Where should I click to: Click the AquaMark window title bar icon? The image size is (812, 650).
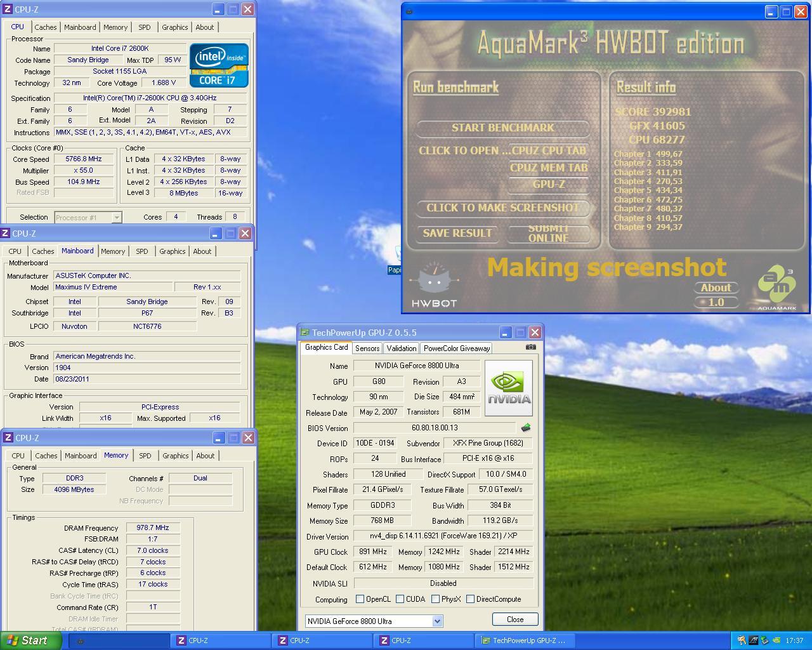409,11
